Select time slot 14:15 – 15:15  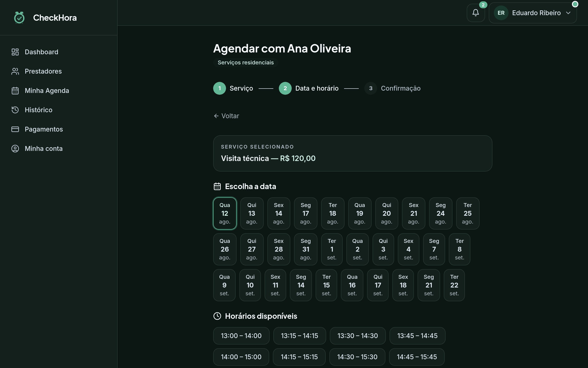(299, 357)
